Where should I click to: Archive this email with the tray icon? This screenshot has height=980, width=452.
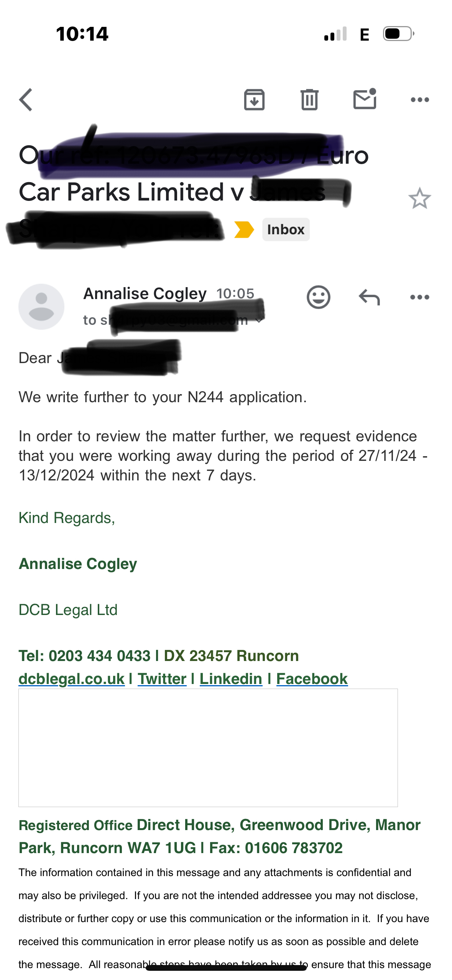254,100
